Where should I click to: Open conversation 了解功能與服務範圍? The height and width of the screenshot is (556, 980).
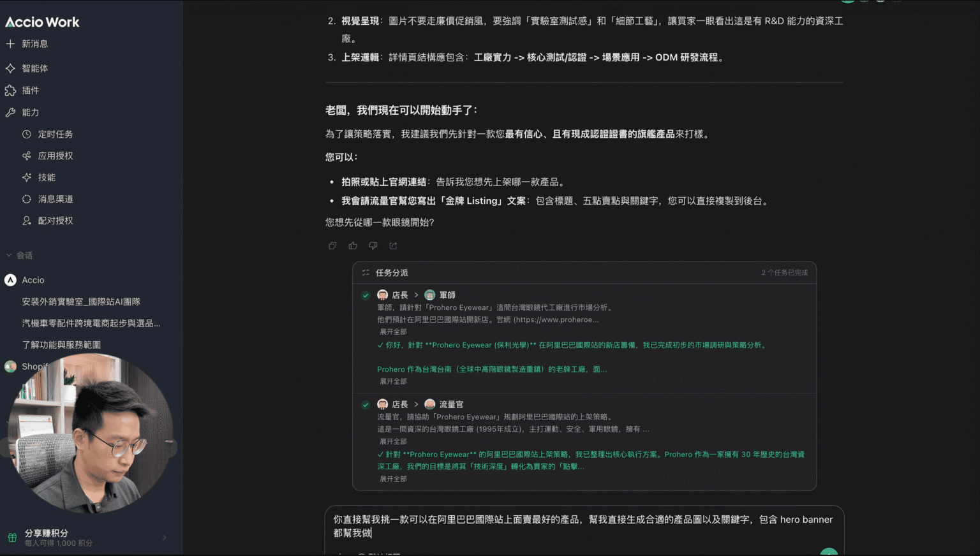coord(61,345)
